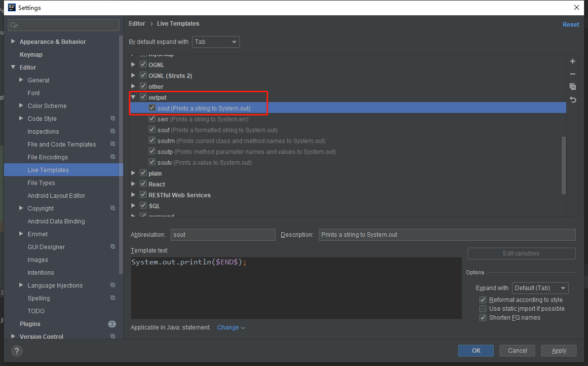Expand the OGNL template group

[x=133, y=65]
